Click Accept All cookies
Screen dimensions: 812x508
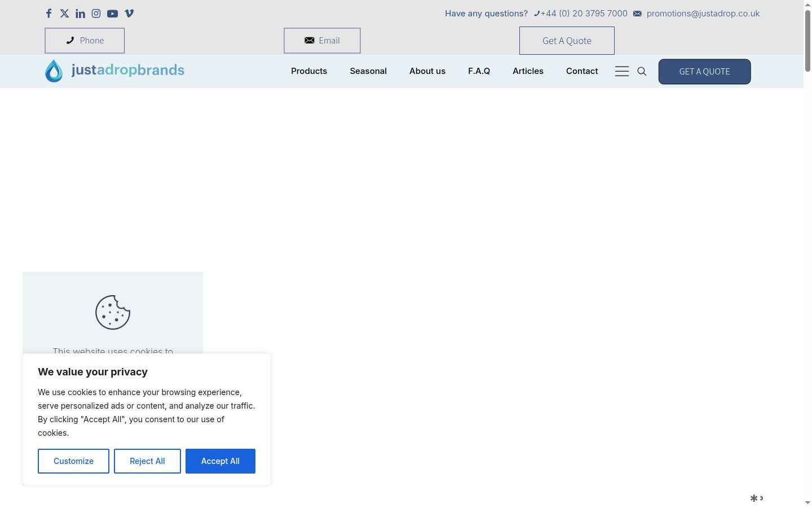tap(220, 461)
